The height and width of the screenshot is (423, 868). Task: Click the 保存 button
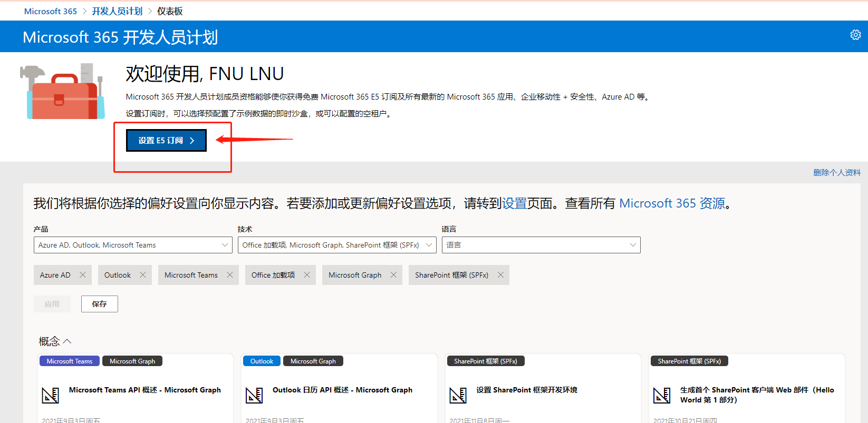point(99,304)
